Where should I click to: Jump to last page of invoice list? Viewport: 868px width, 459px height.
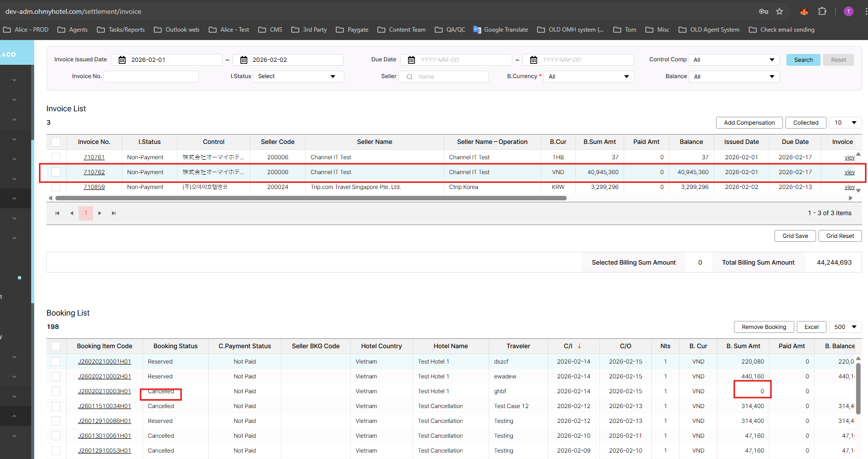(114, 213)
